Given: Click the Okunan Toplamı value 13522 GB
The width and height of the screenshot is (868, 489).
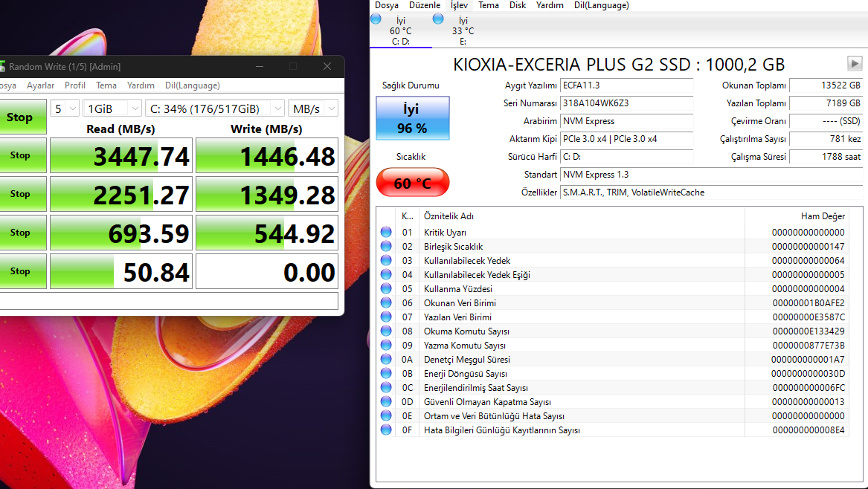Looking at the screenshot, I should (x=826, y=85).
